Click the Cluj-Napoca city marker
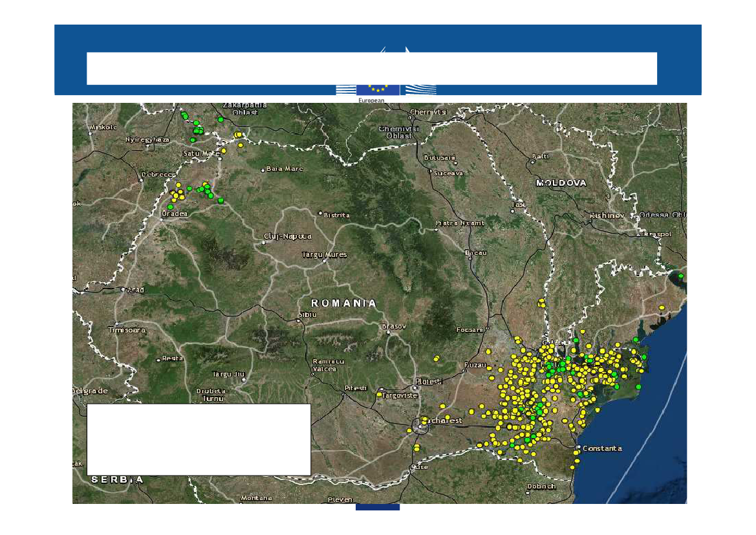This screenshot has height=535, width=756. pos(264,242)
